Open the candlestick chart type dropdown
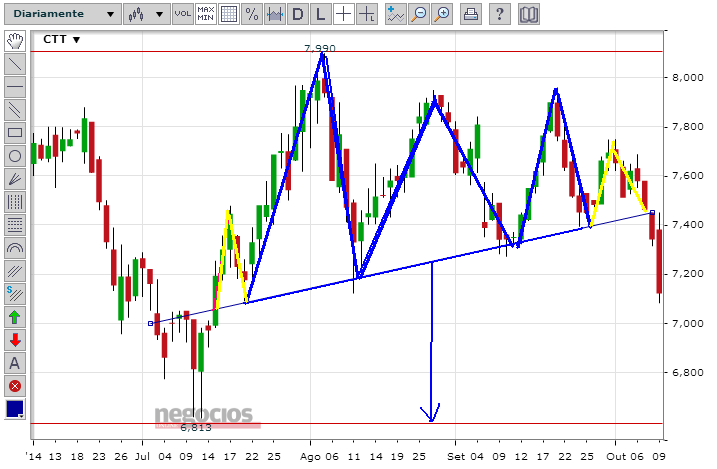Screen dimensions: 717x469 point(146,14)
